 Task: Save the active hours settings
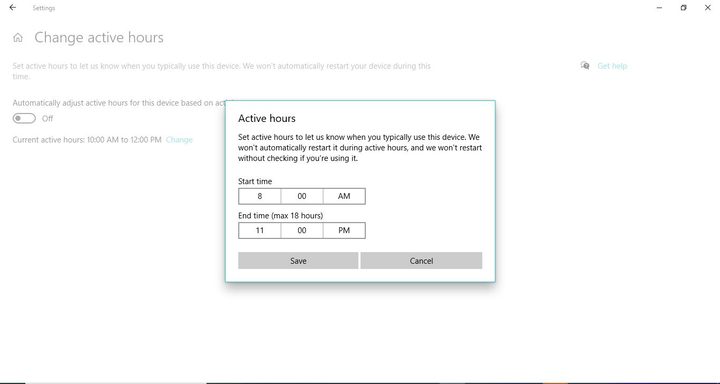pos(298,260)
